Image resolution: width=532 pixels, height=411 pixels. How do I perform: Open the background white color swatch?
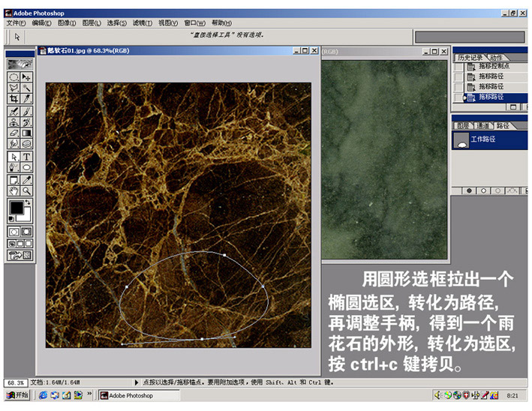[26, 216]
